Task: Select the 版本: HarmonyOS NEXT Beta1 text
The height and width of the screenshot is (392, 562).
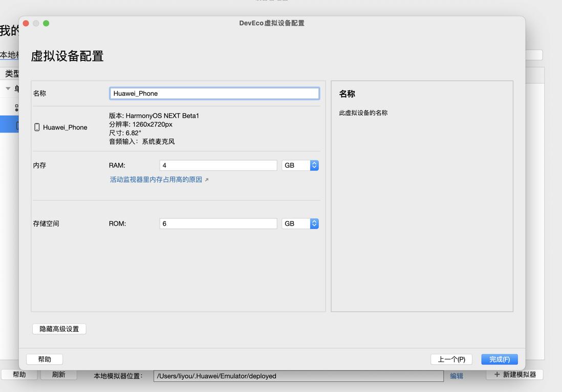Action: pyautogui.click(x=154, y=116)
